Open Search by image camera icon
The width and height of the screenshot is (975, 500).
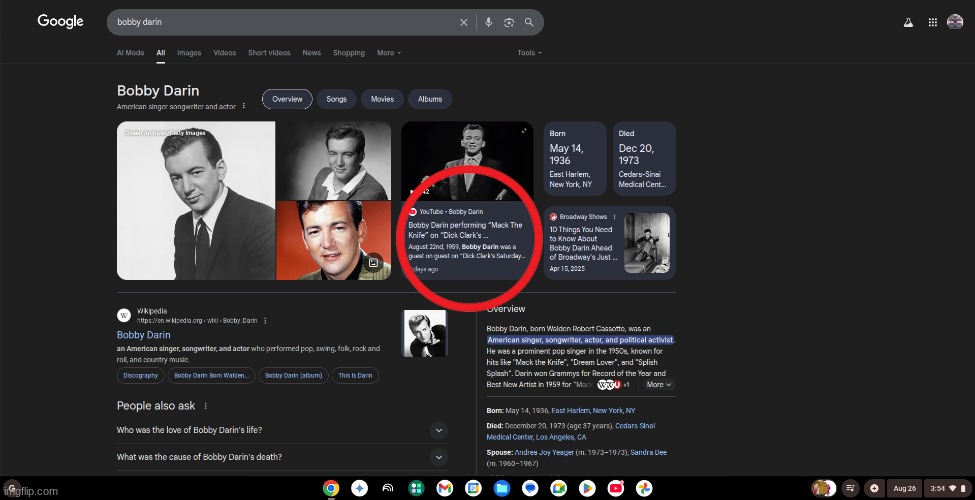[x=509, y=22]
